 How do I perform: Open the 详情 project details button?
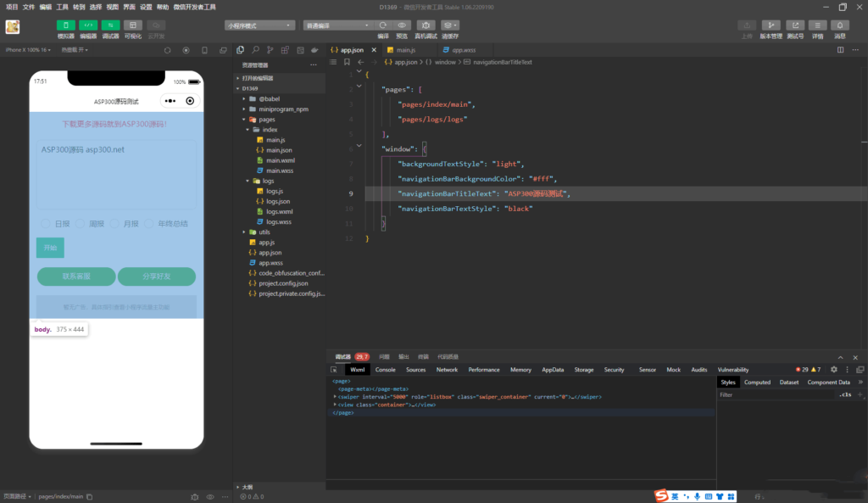tap(817, 25)
